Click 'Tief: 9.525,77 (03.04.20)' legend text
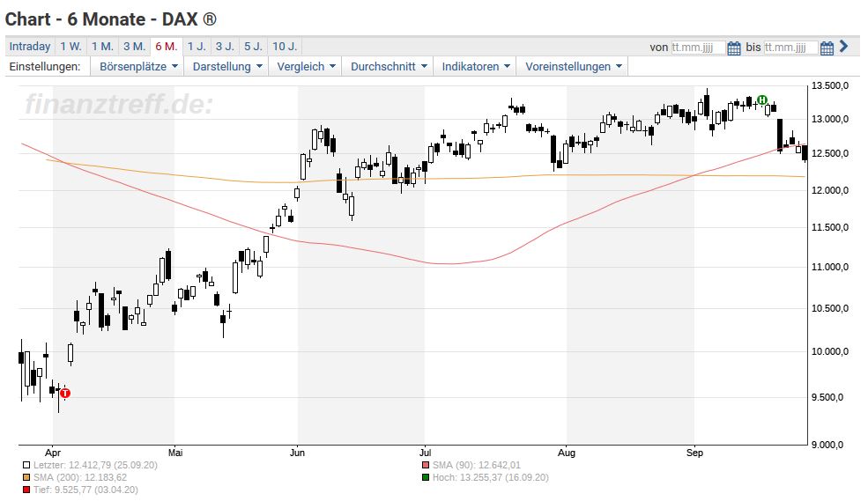Image resolution: width=868 pixels, height=501 pixels. pos(85,490)
